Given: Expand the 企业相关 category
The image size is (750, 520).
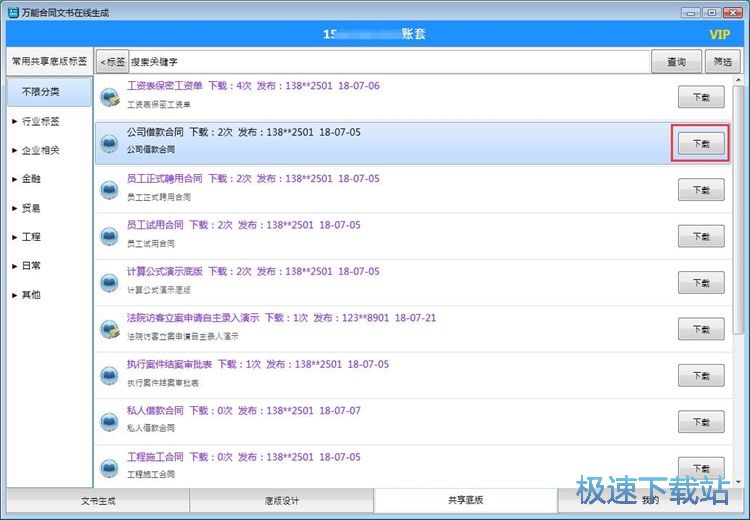Looking at the screenshot, I should 14,150.
